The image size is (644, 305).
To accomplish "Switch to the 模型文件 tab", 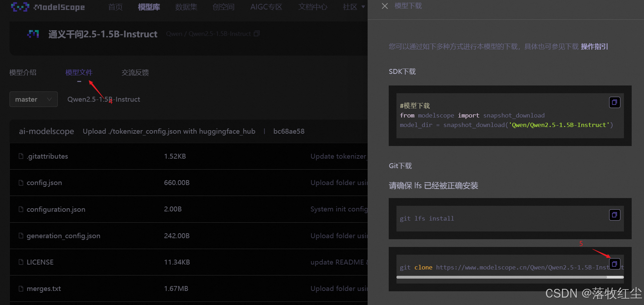I will point(79,72).
